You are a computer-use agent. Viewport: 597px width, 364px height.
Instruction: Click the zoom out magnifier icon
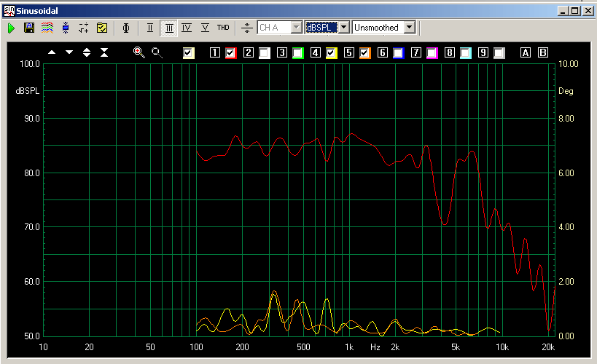[157, 52]
